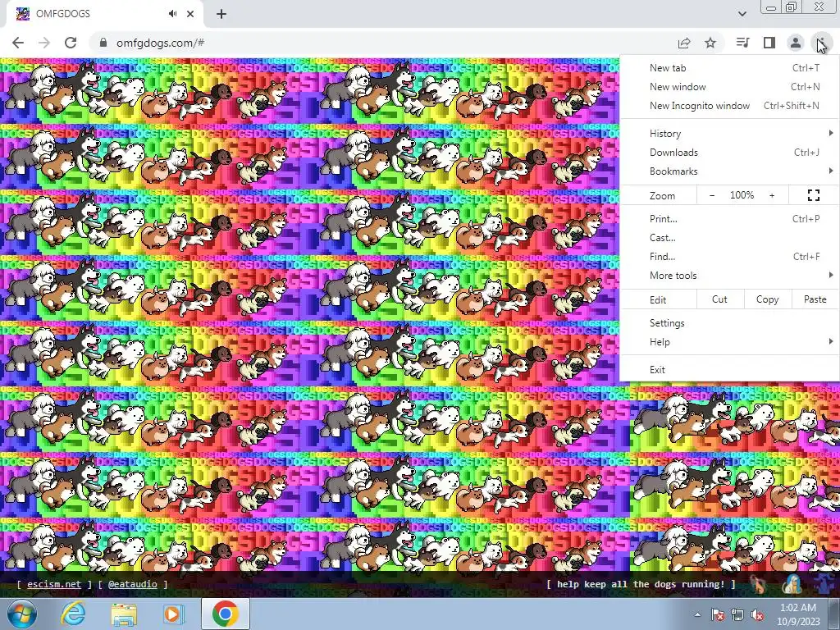
Task: Open a new tab with plus button
Action: click(x=221, y=14)
